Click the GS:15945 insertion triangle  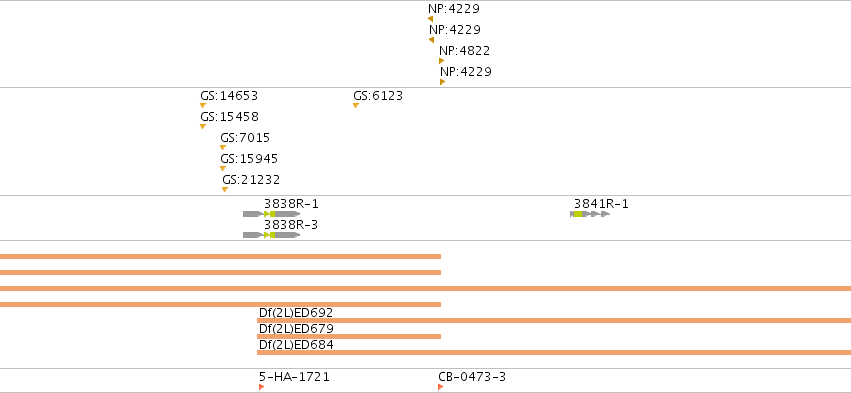pos(223,169)
